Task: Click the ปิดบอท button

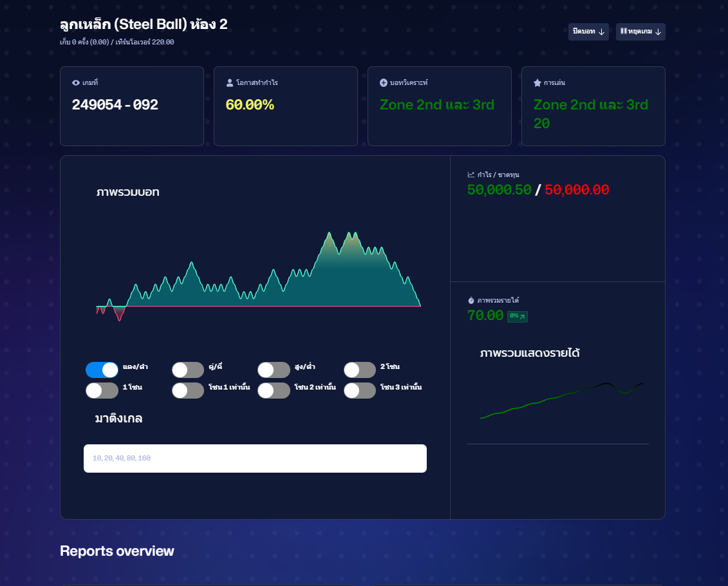Action: tap(583, 32)
